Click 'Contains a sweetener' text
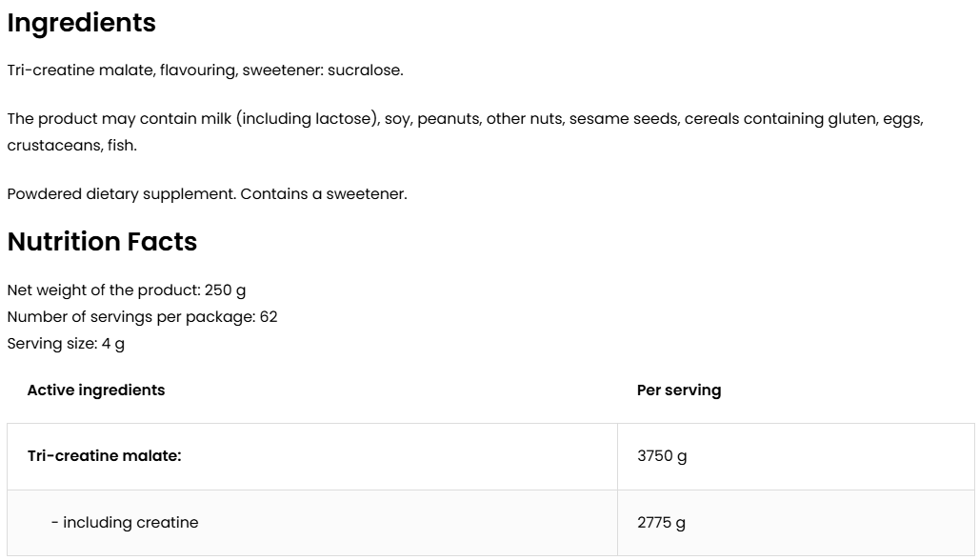 (324, 194)
